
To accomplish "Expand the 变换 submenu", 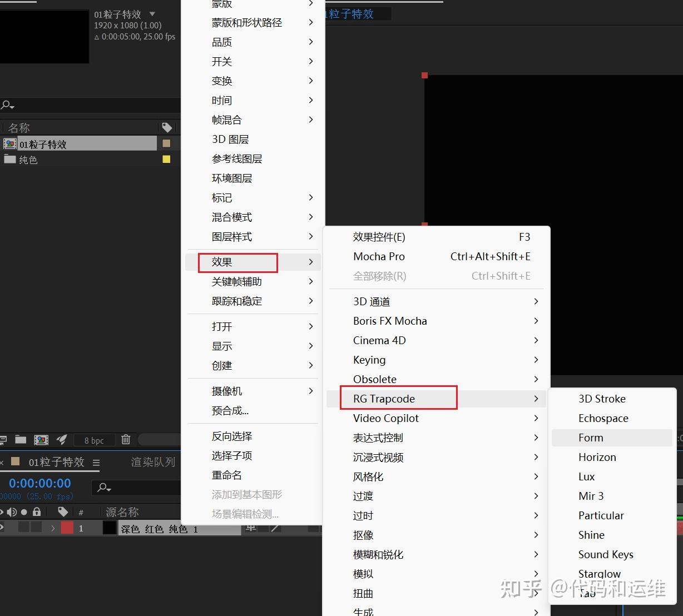I will (221, 81).
